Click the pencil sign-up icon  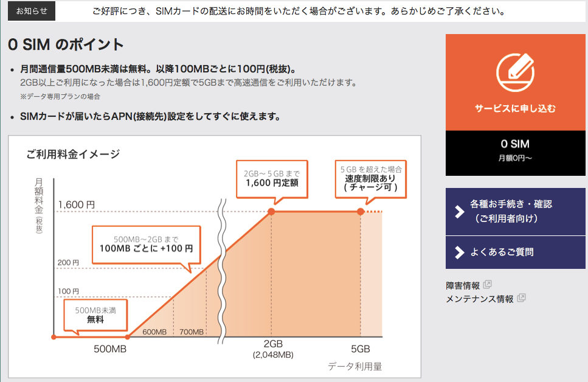coord(515,72)
